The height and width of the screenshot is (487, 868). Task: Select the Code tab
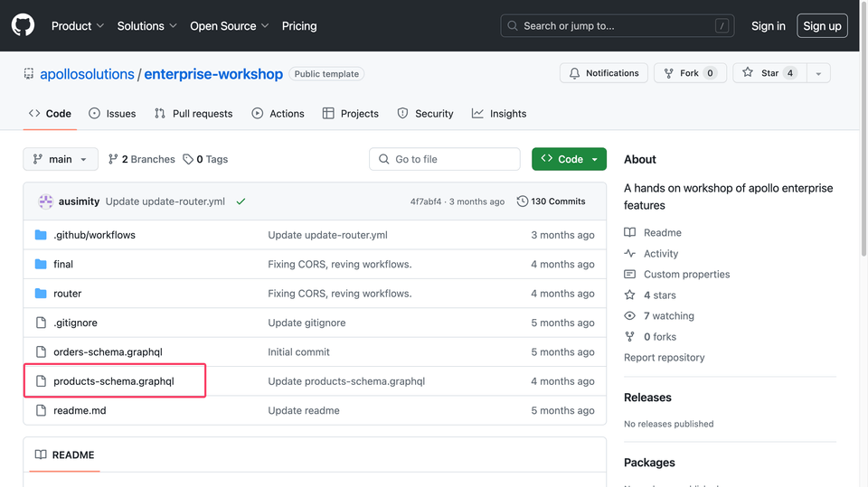50,114
